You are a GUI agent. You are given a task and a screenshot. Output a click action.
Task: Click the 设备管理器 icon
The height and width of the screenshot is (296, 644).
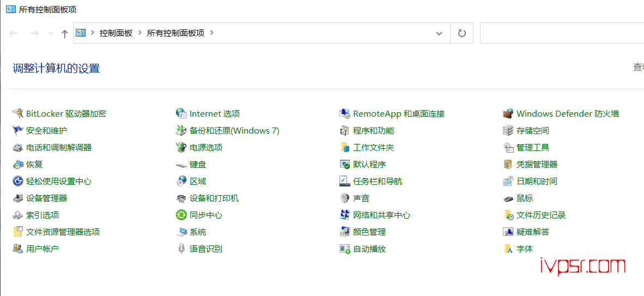point(18,198)
